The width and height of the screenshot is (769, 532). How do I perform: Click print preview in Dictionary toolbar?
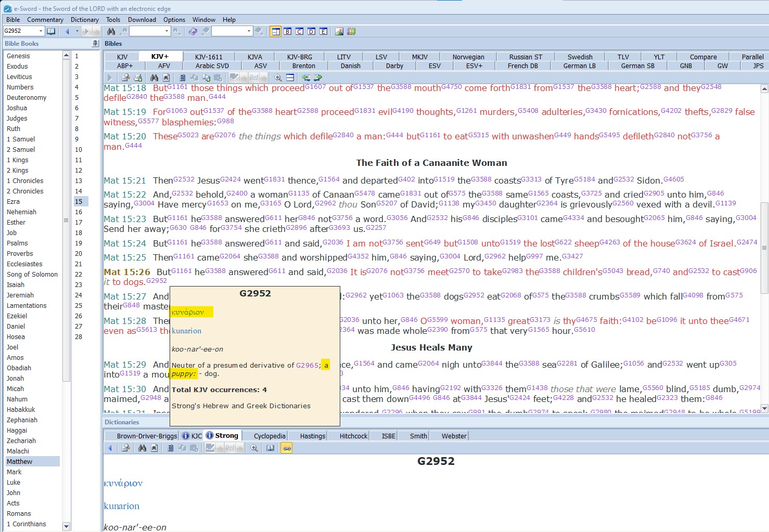pyautogui.click(x=126, y=448)
